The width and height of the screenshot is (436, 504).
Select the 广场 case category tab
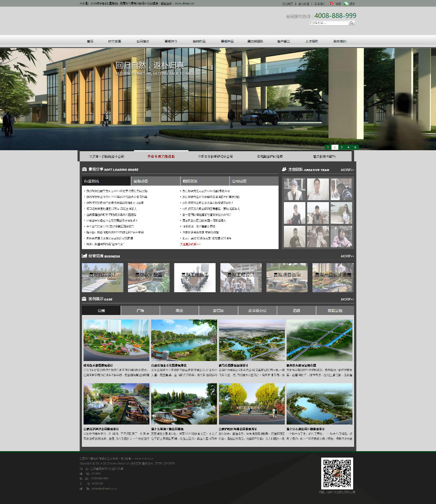point(140,311)
